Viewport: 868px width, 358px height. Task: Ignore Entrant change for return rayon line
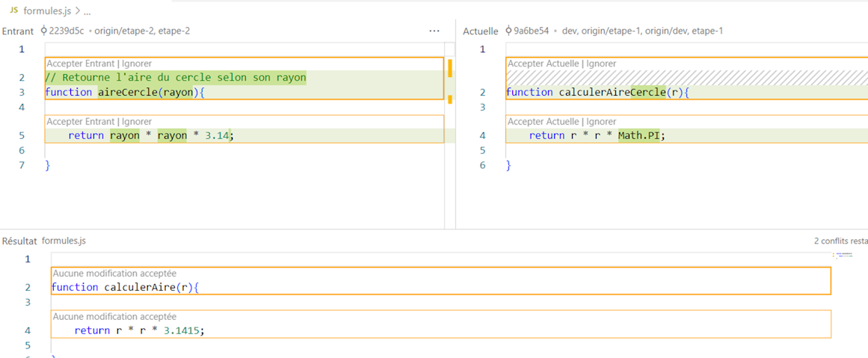tap(137, 121)
